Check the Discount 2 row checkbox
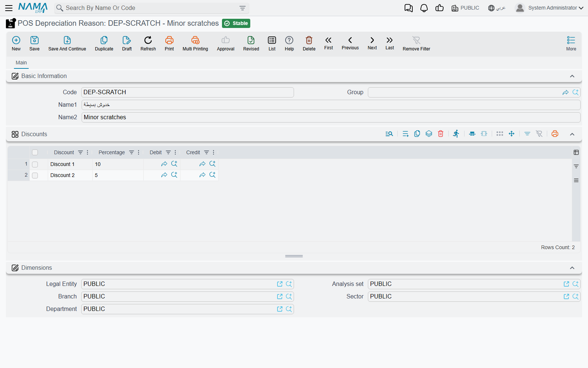Viewport: 588px width, 368px height. (x=35, y=176)
